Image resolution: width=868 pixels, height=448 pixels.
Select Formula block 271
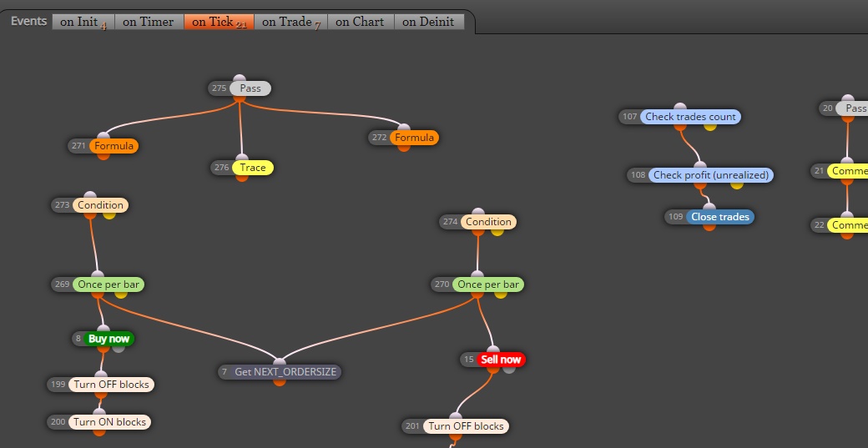(114, 146)
